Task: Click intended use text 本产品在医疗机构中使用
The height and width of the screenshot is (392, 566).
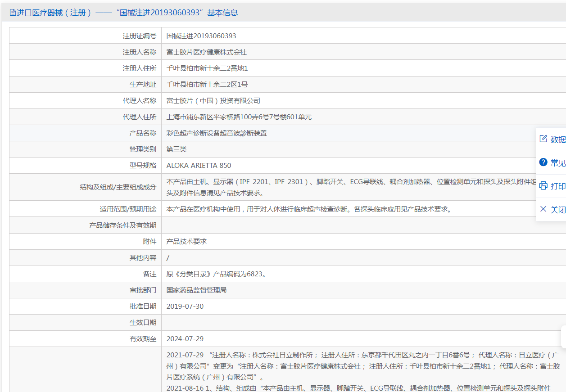Action: pyautogui.click(x=309, y=209)
